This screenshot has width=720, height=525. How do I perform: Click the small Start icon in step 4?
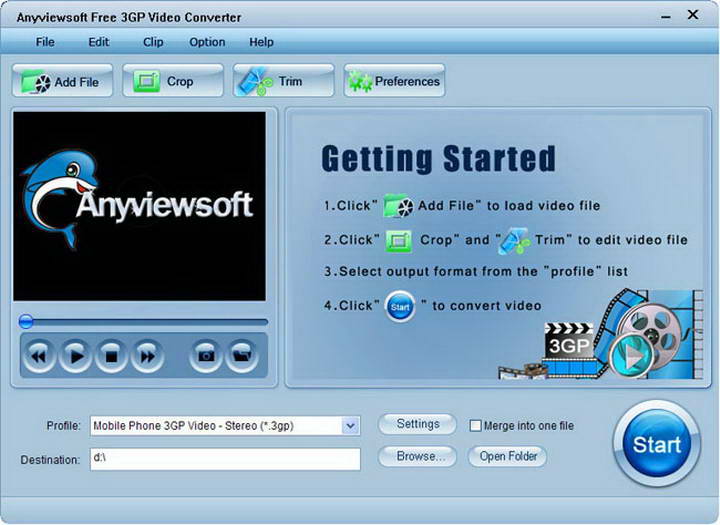(400, 306)
